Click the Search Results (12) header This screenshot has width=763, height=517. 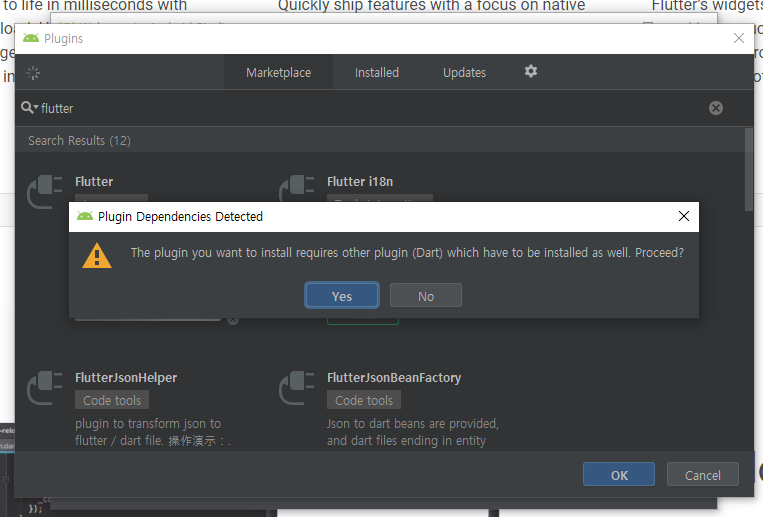pos(79,141)
